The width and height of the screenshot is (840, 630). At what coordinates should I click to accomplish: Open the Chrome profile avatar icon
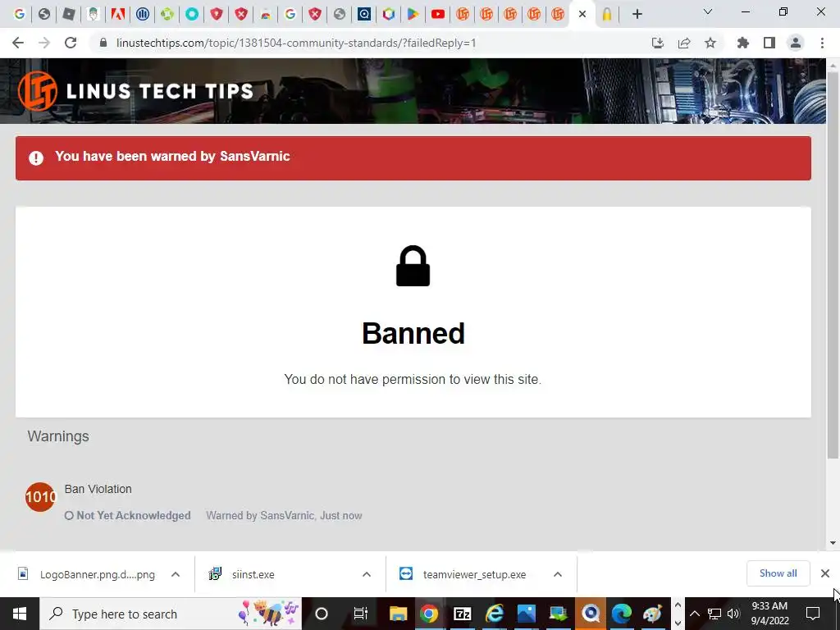[x=796, y=43]
